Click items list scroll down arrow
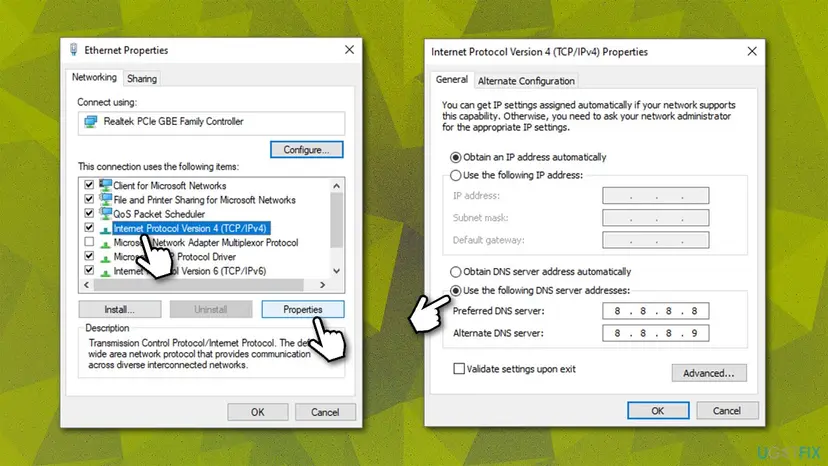Image resolution: width=828 pixels, height=466 pixels. [337, 271]
